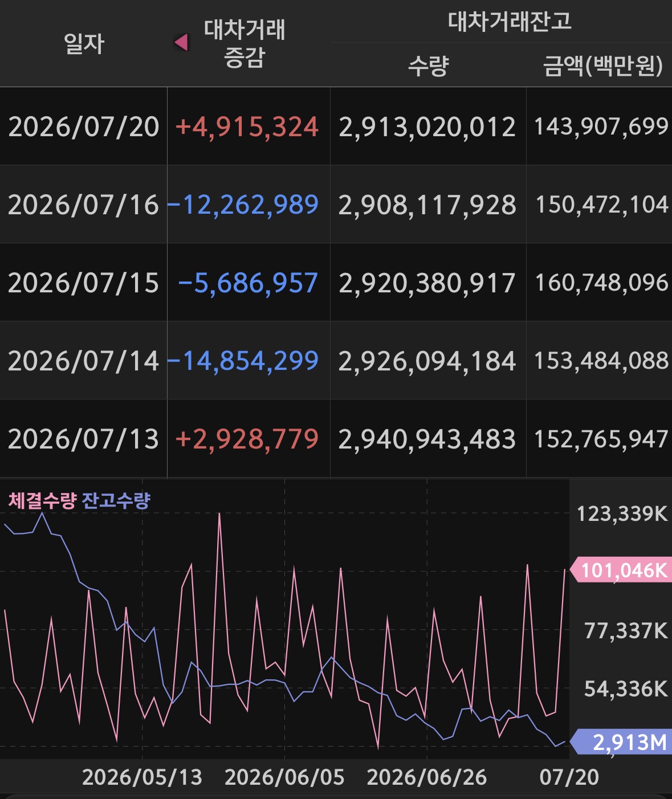Open the 2026/07/15 date entry

84,283
